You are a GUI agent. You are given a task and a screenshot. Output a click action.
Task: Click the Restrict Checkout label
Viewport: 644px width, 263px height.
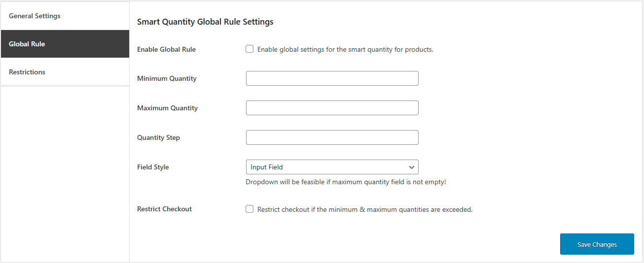click(x=164, y=209)
